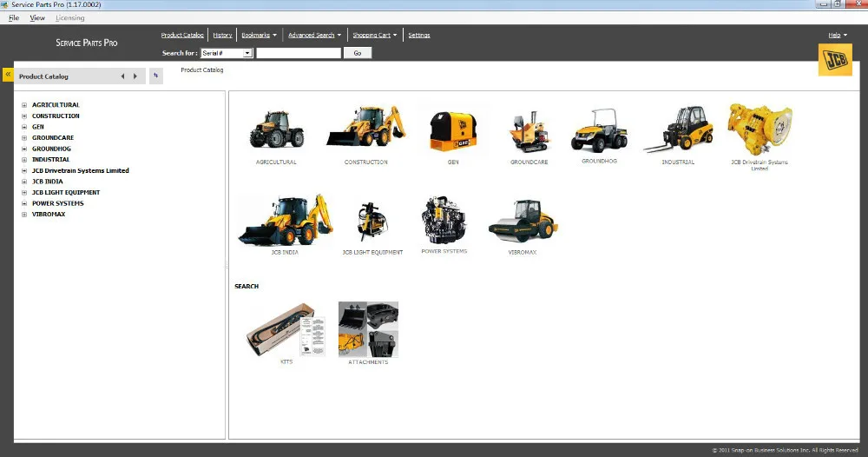868x457 pixels.
Task: Open the JCB LIGHT EQUIPMENT image
Action: click(x=372, y=222)
